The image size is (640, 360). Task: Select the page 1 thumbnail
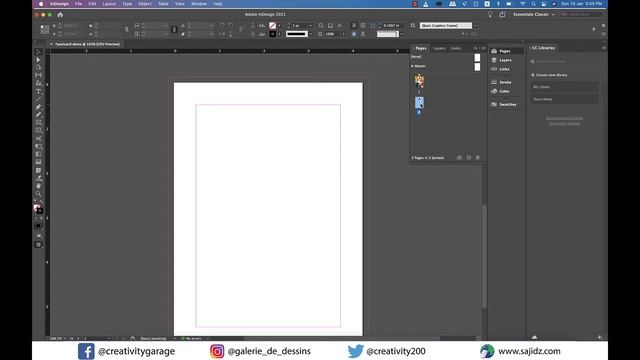click(419, 81)
